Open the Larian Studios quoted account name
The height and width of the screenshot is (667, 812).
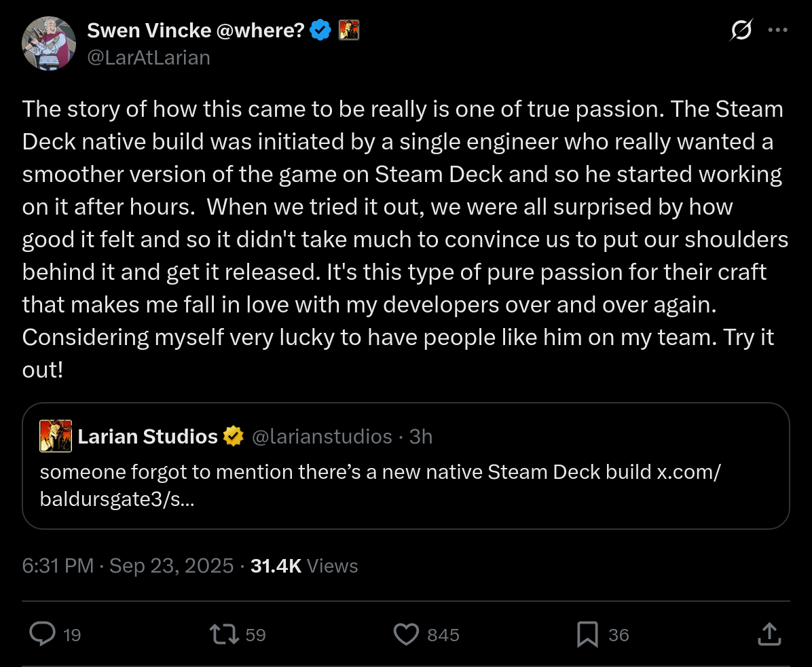[147, 436]
